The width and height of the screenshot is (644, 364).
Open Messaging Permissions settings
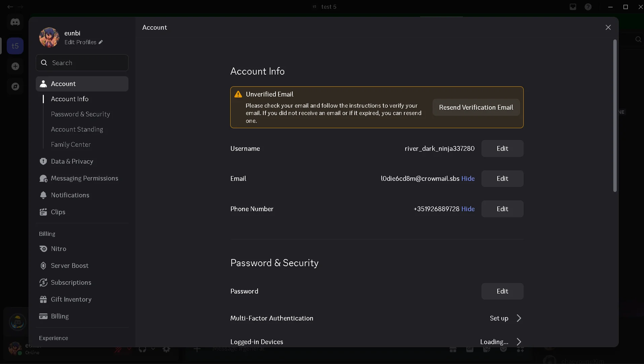(82, 178)
